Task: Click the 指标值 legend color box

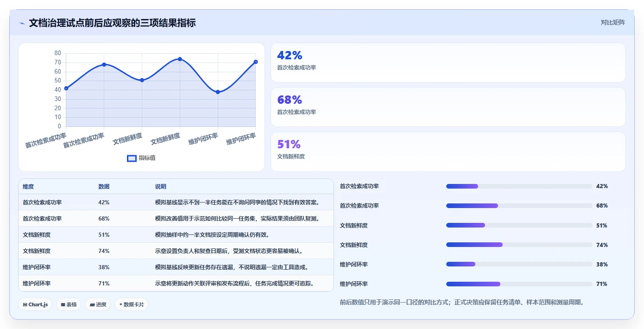Action: coord(132,158)
